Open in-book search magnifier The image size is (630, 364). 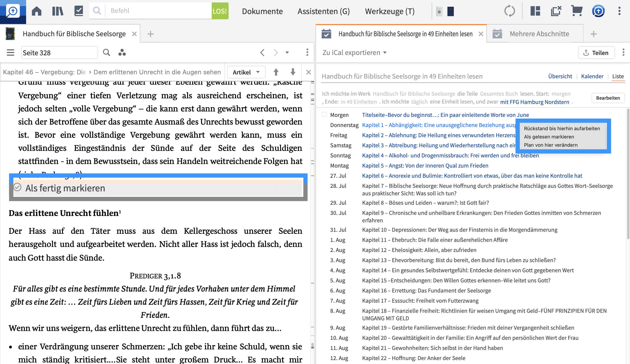point(107,52)
